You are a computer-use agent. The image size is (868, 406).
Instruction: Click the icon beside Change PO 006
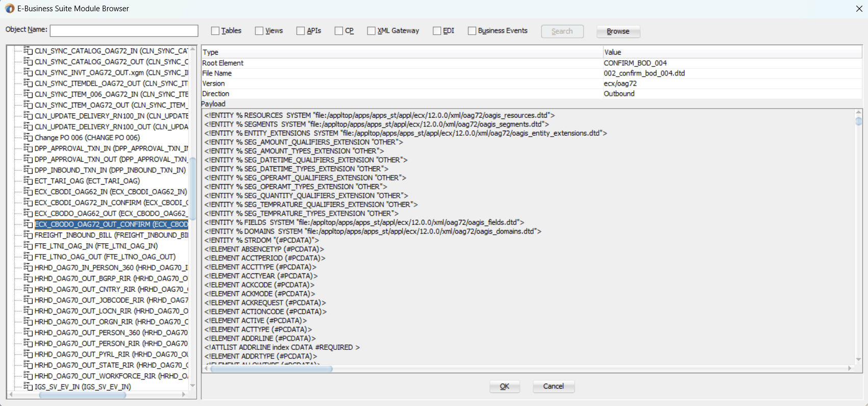[x=29, y=137]
